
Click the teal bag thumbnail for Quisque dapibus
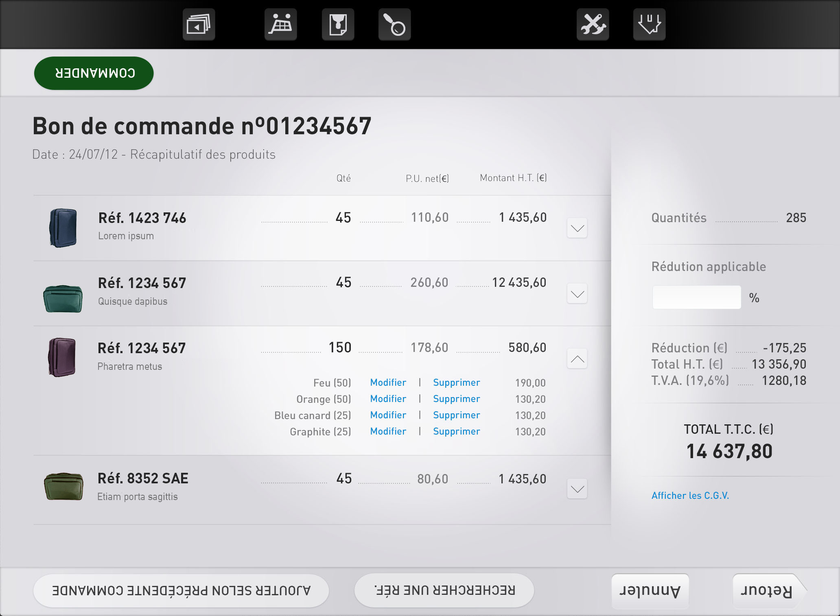pyautogui.click(x=63, y=299)
